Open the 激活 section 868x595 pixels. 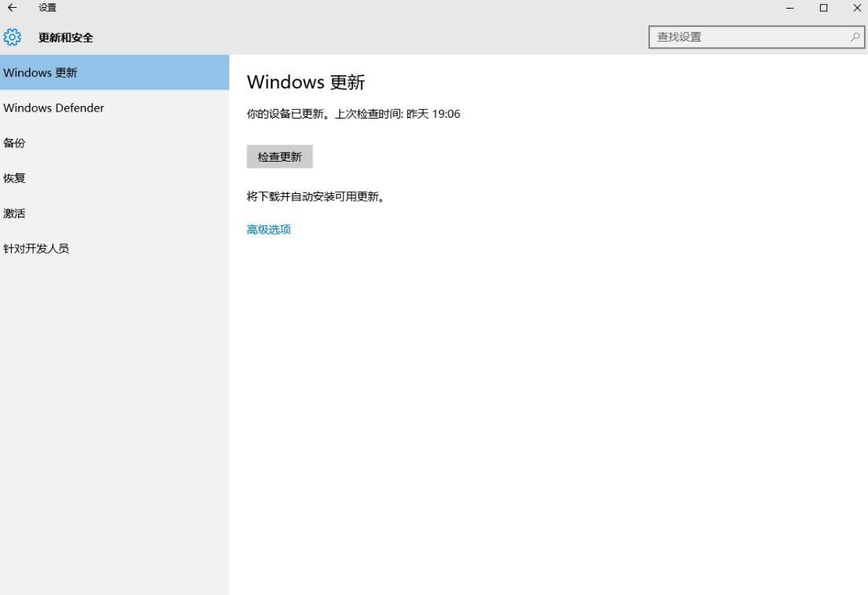[115, 213]
